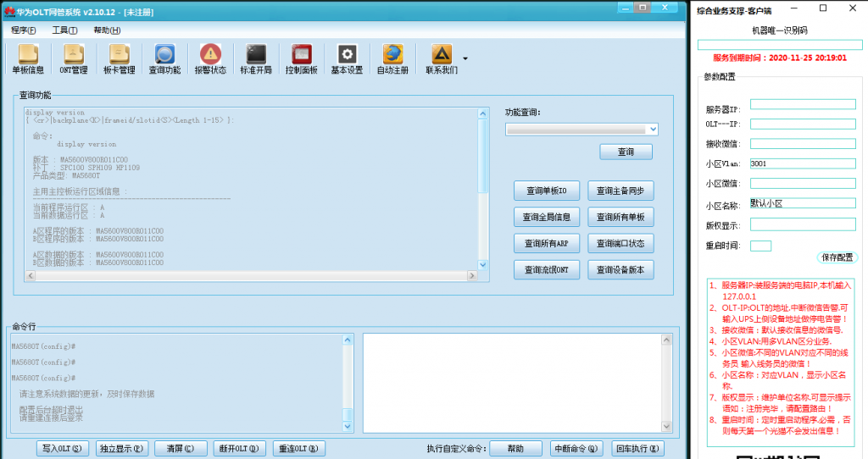Click up arrow of command line scrollbar
The image size is (868, 459).
[348, 340]
